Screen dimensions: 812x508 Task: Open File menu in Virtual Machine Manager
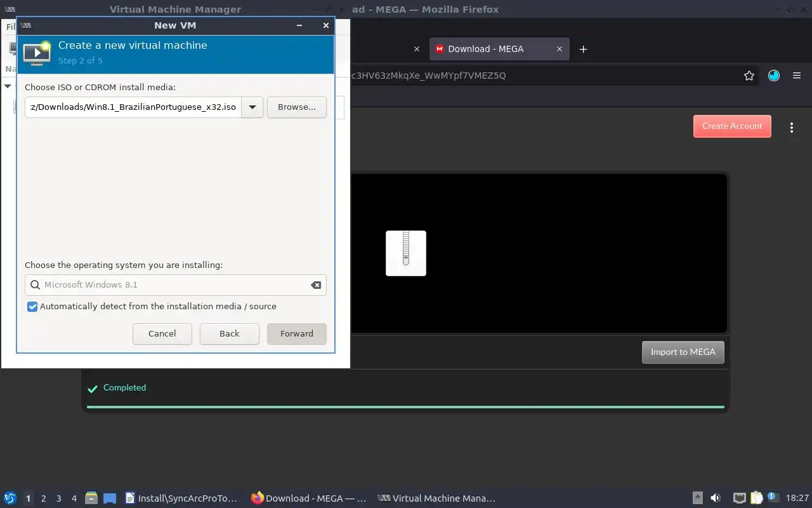point(10,27)
